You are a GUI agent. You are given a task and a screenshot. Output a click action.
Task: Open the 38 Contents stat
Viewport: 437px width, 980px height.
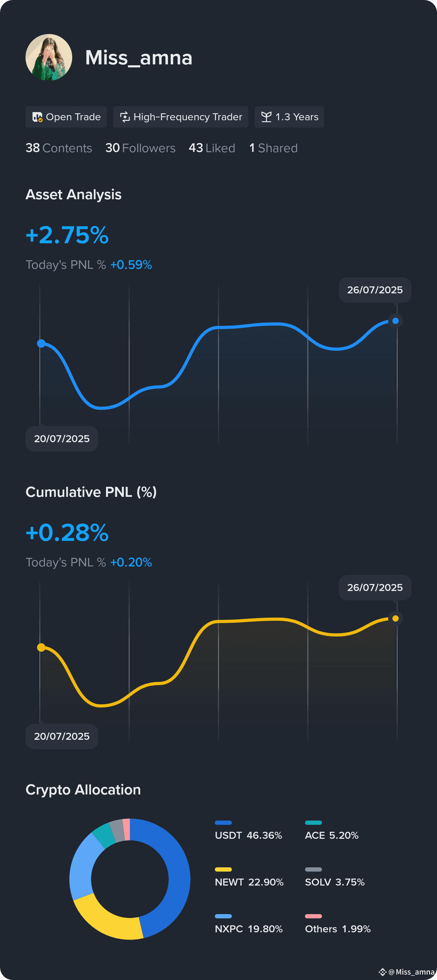coord(59,148)
